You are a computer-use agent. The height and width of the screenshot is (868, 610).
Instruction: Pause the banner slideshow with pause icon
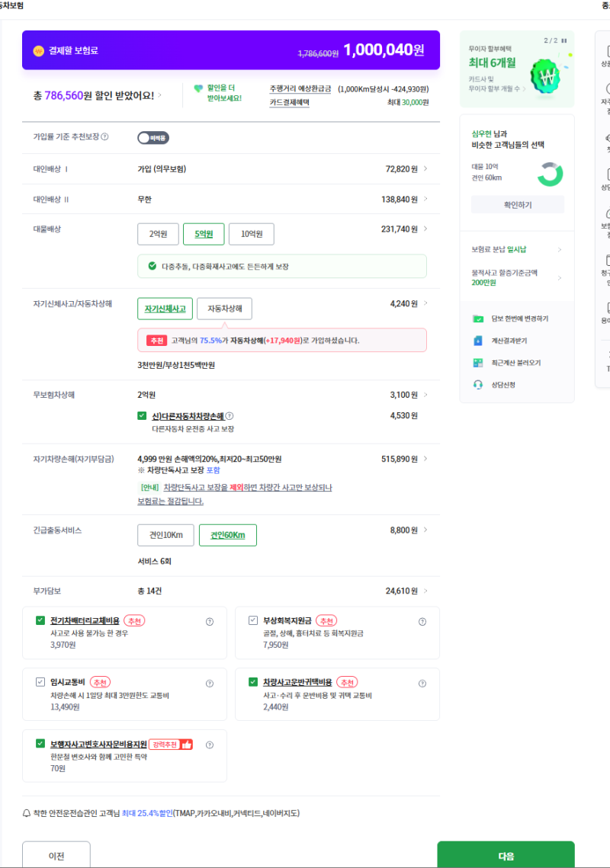click(x=564, y=40)
